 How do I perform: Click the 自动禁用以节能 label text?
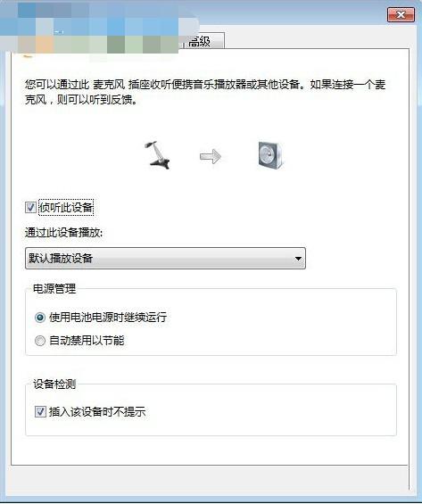coord(87,341)
